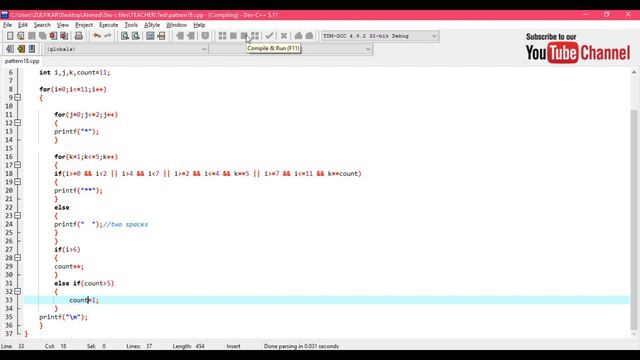
Task: Collapse the code fold at line 9
Action: (x=18, y=98)
